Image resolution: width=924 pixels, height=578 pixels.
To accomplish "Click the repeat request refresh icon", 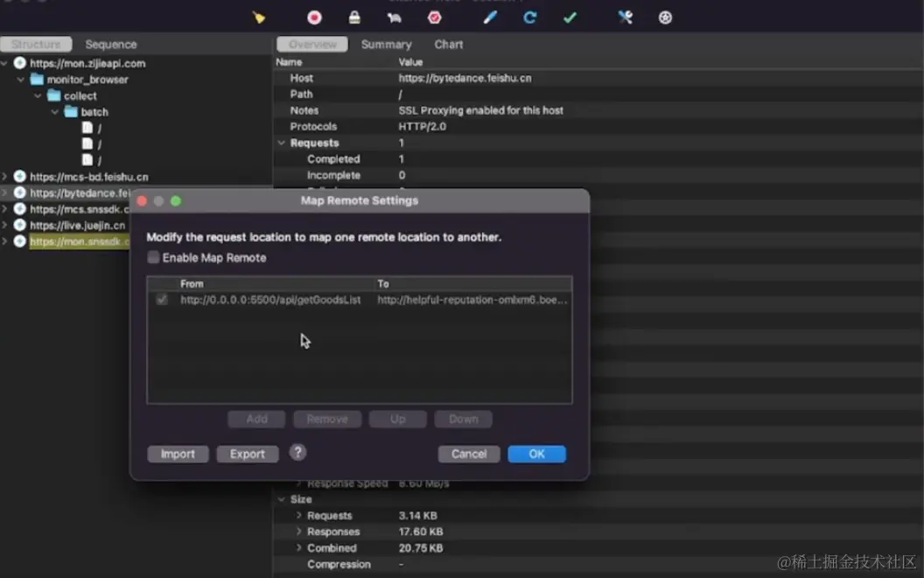I will tap(529, 18).
